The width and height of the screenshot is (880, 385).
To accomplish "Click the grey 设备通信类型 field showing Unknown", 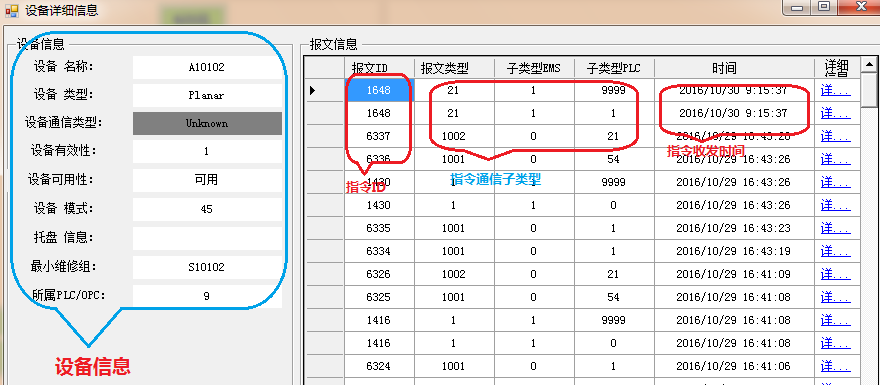I will pyautogui.click(x=207, y=123).
